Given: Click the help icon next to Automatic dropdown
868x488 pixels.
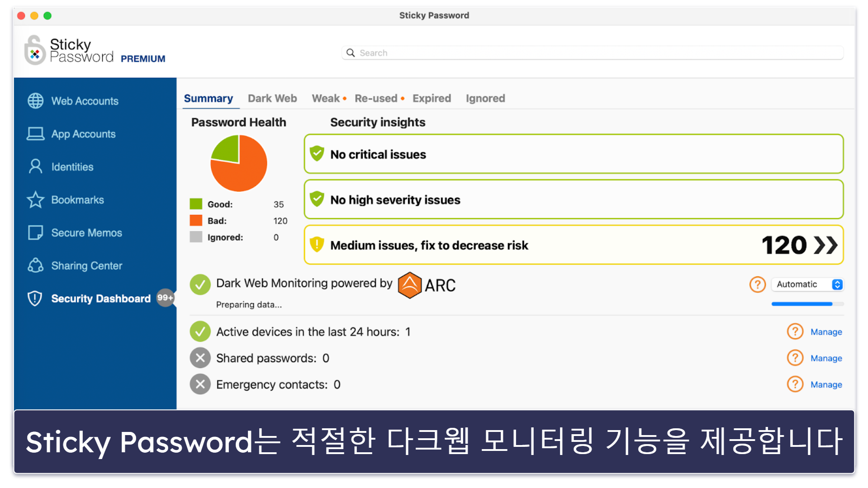Looking at the screenshot, I should [x=758, y=284].
